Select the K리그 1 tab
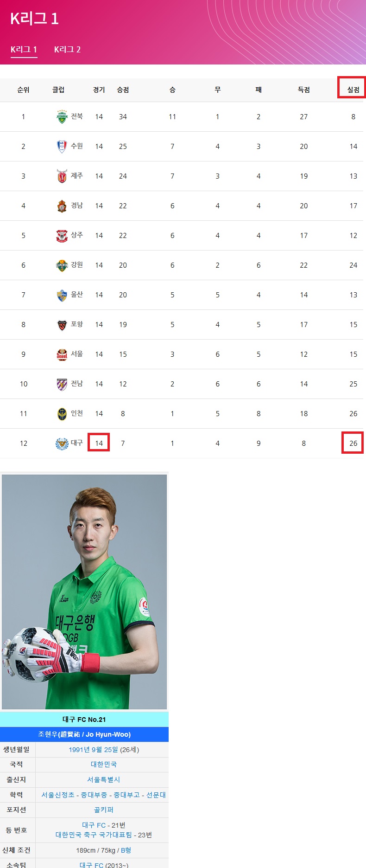Viewport: 366px width, 868px height. (x=24, y=50)
